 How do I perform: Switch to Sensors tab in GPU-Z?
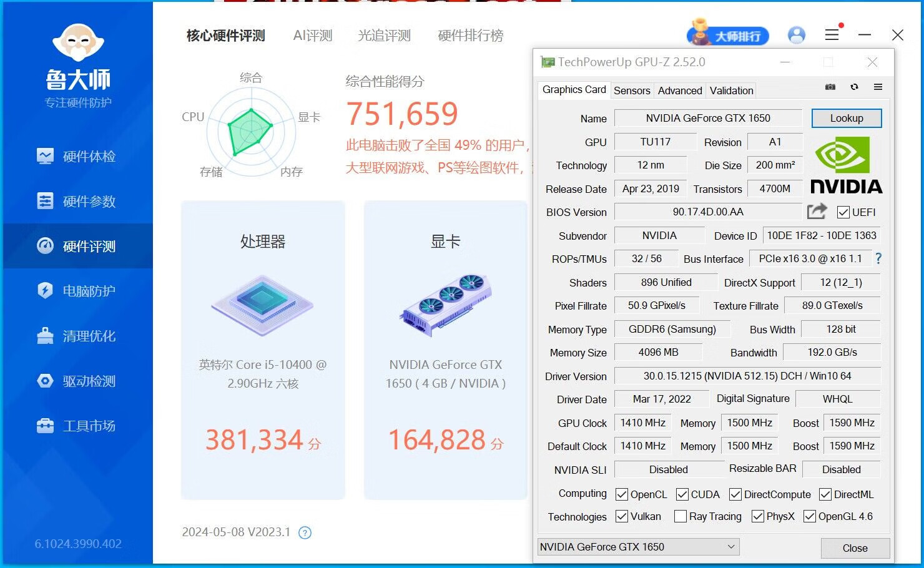point(632,91)
